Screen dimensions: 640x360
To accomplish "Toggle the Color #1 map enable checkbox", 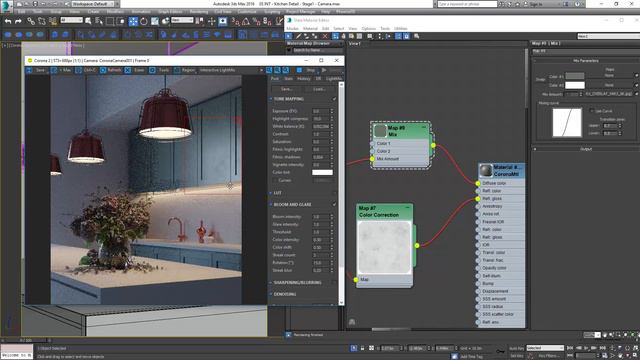I will pos(636,76).
